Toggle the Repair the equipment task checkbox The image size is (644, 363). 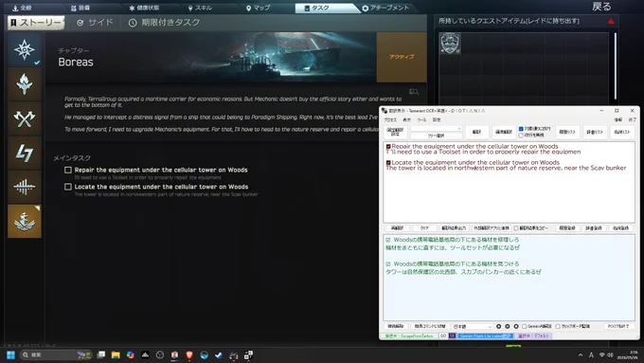(68, 170)
